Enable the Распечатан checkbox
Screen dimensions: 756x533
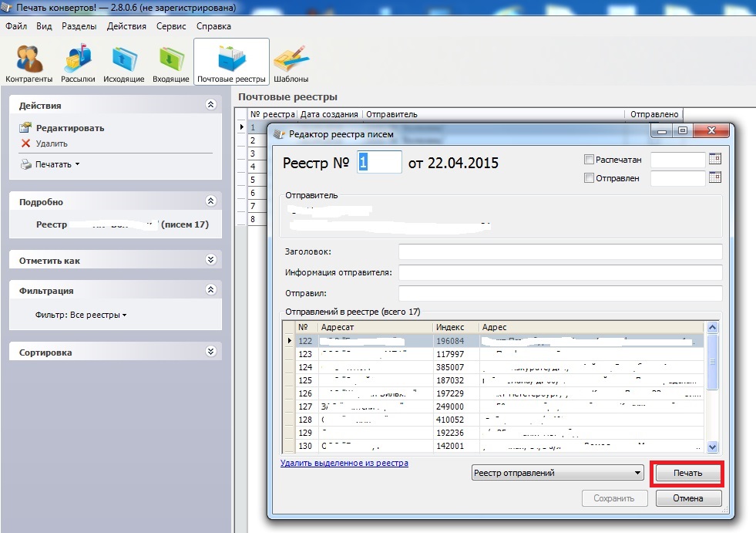coord(590,160)
